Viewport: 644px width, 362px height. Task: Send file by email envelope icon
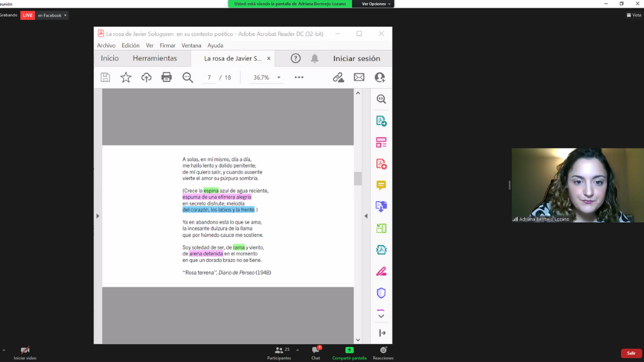pos(359,77)
